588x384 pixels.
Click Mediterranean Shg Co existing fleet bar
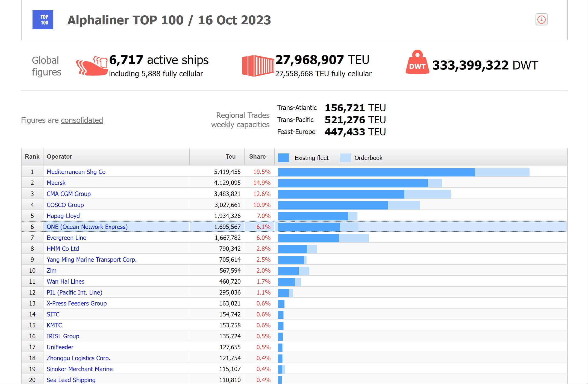click(376, 172)
